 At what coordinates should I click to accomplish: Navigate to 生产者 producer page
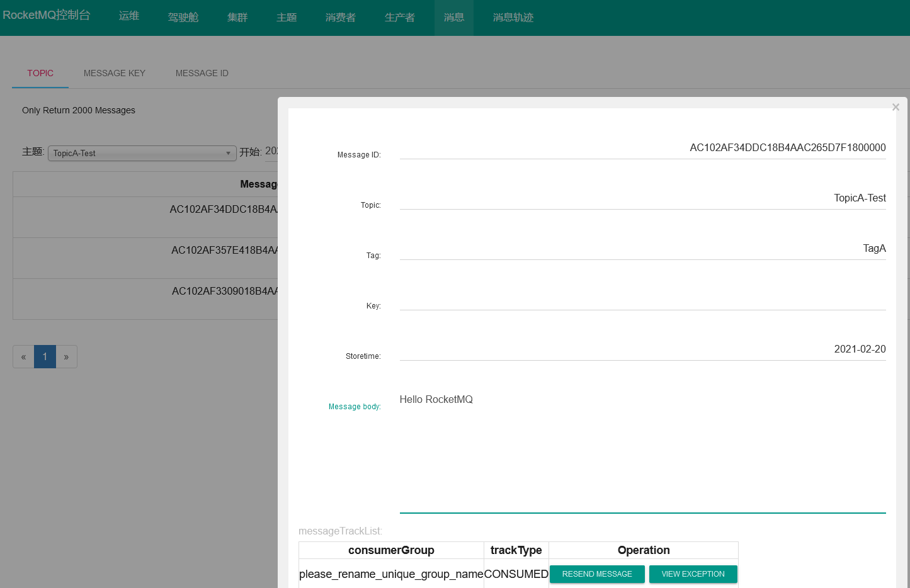[400, 18]
